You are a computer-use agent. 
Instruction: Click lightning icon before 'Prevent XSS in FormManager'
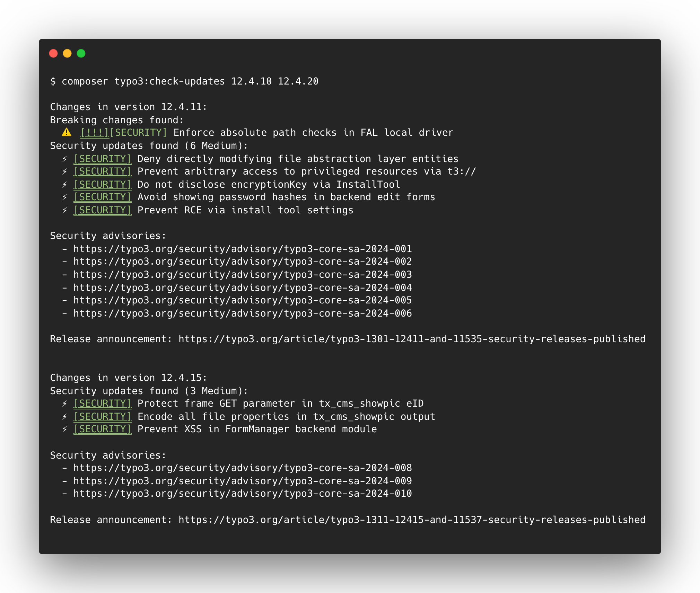[65, 429]
